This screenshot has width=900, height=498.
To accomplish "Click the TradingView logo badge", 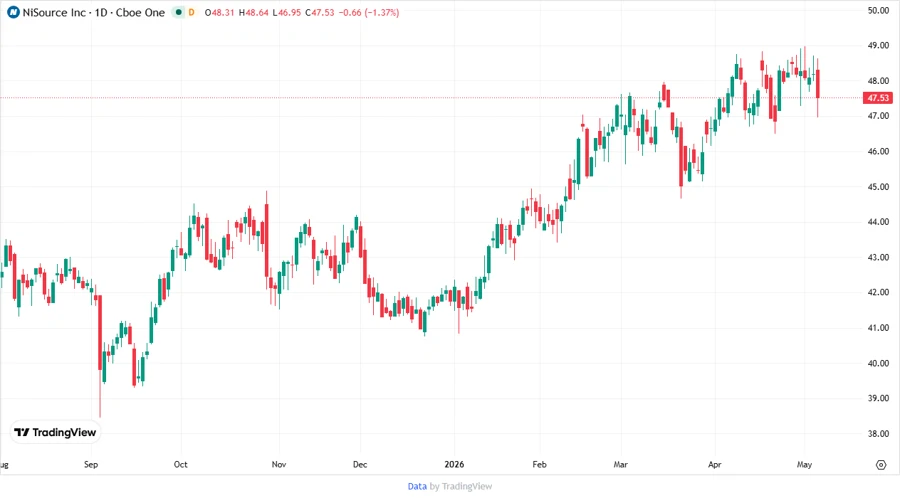I will pos(55,432).
